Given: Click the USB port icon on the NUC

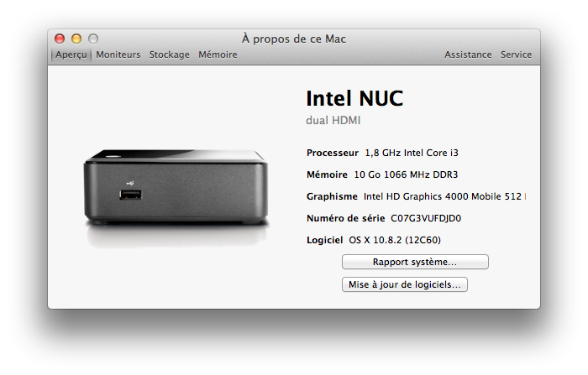Looking at the screenshot, I should [x=130, y=195].
